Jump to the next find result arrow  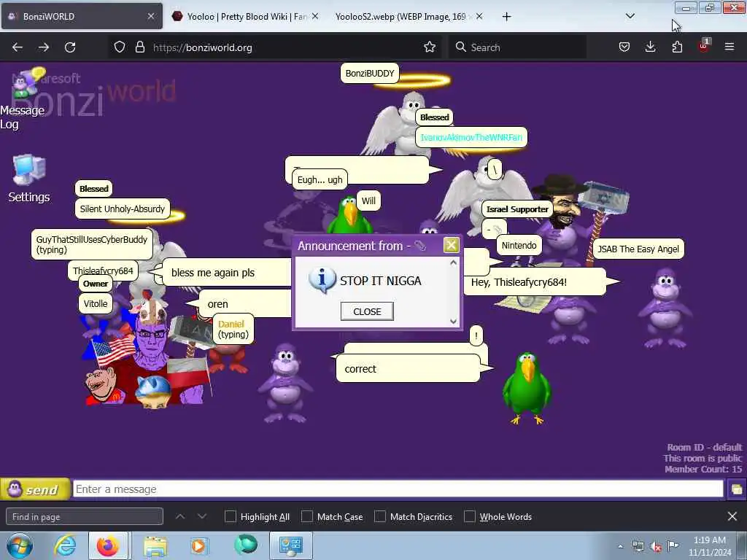pyautogui.click(x=202, y=516)
